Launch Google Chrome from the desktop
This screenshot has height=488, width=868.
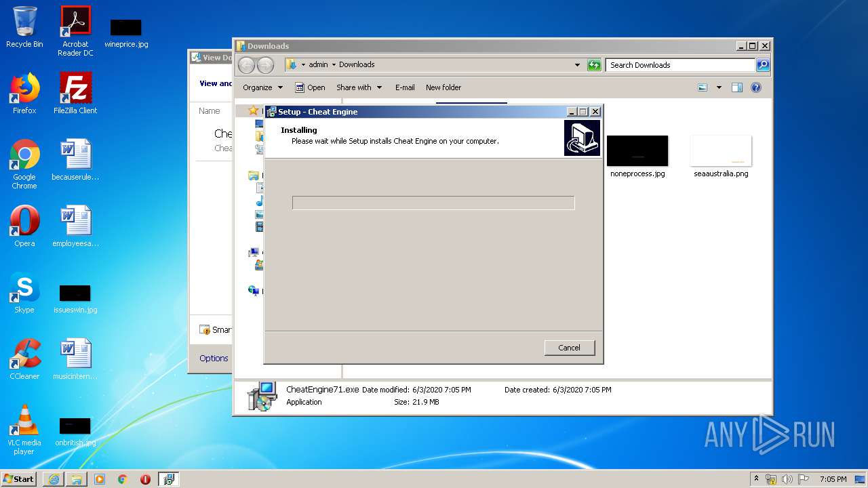24,164
